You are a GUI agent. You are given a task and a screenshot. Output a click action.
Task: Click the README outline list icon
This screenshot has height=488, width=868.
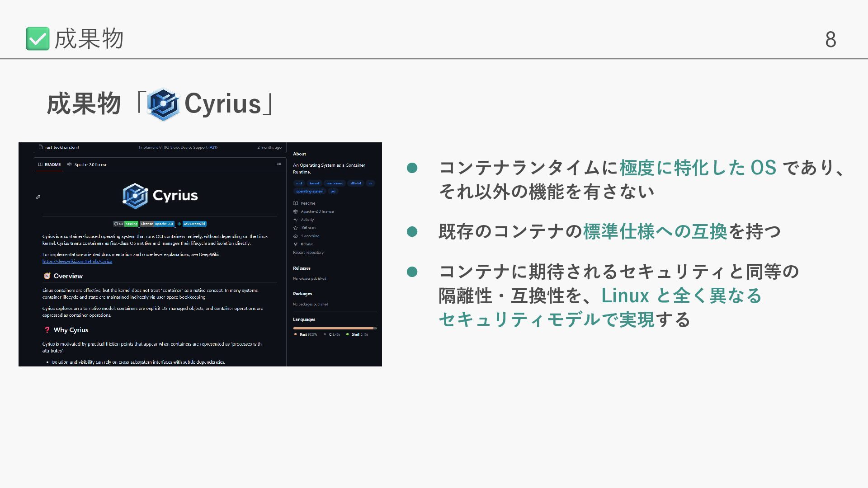[x=279, y=164]
